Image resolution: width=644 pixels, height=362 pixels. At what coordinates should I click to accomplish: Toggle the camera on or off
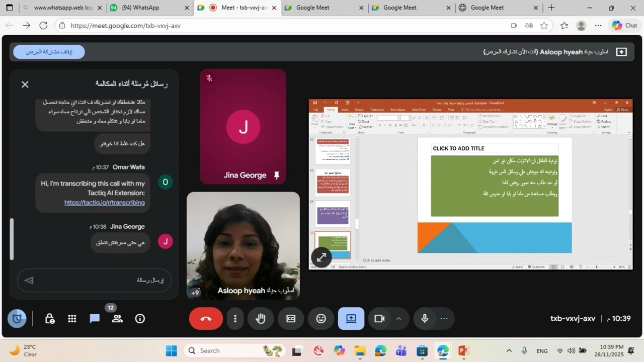(x=379, y=319)
